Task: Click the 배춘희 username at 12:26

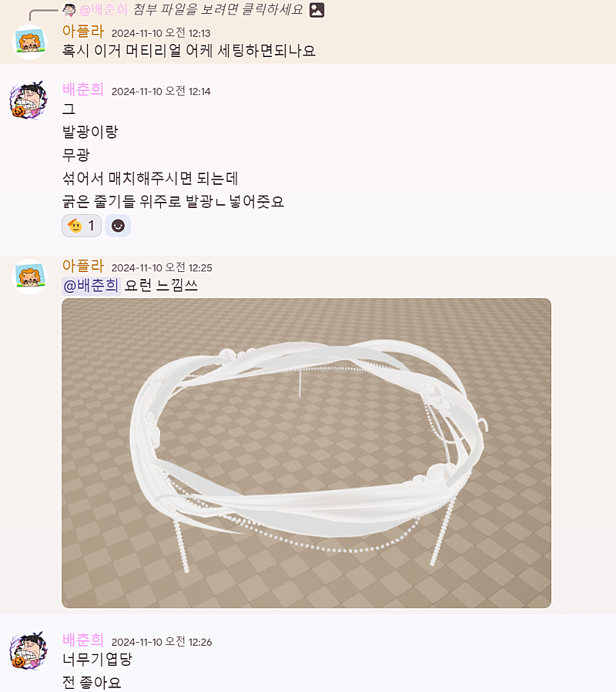Action: coord(83,640)
